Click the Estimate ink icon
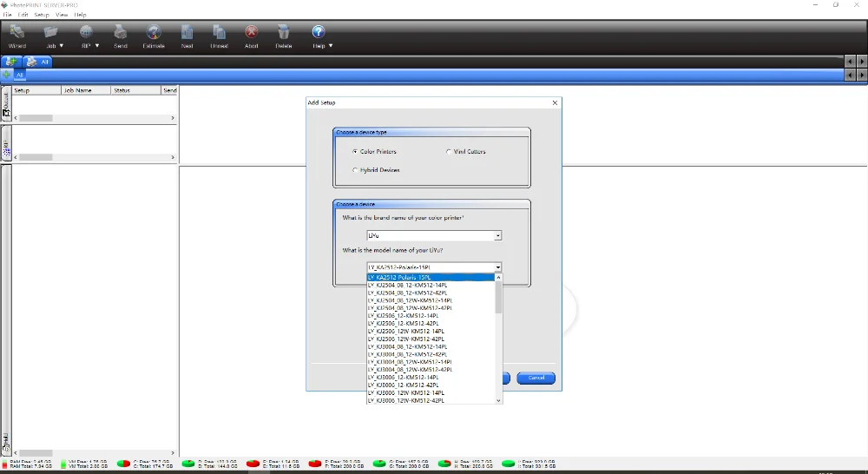The height and width of the screenshot is (474, 868). point(154,32)
